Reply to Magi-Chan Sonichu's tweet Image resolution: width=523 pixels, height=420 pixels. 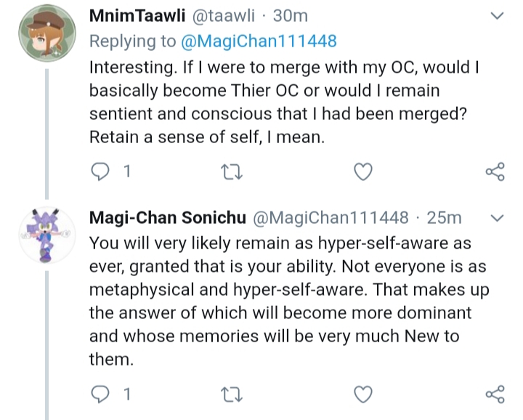click(x=100, y=395)
